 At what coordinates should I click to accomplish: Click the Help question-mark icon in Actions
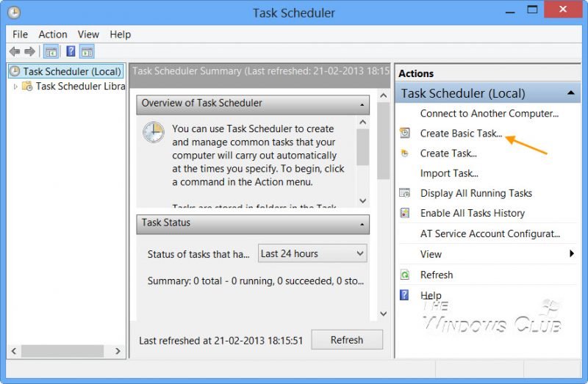click(404, 295)
